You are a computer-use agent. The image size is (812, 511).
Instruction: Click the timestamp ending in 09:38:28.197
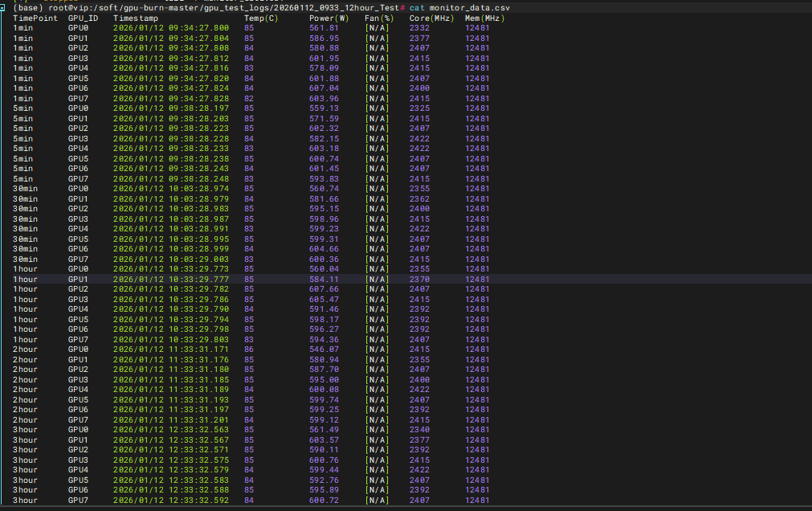[171, 108]
